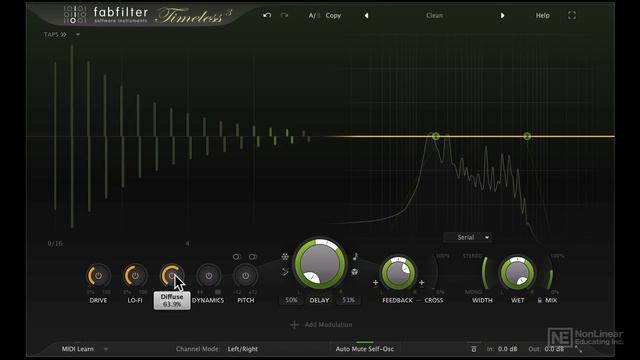
Task: Enable tempo sync note icon
Action: [355, 257]
